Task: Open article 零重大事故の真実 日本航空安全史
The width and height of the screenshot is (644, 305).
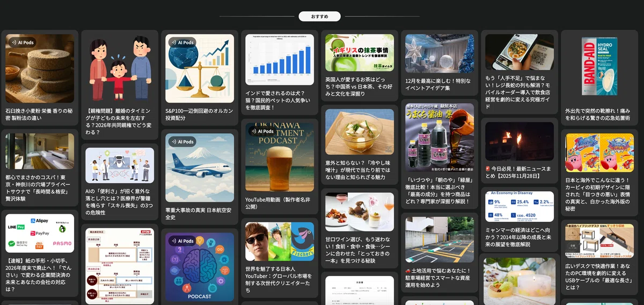Action: 200,213
